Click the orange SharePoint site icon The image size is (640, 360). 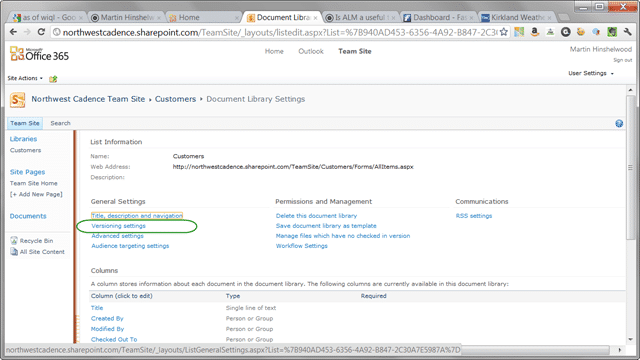click(18, 100)
